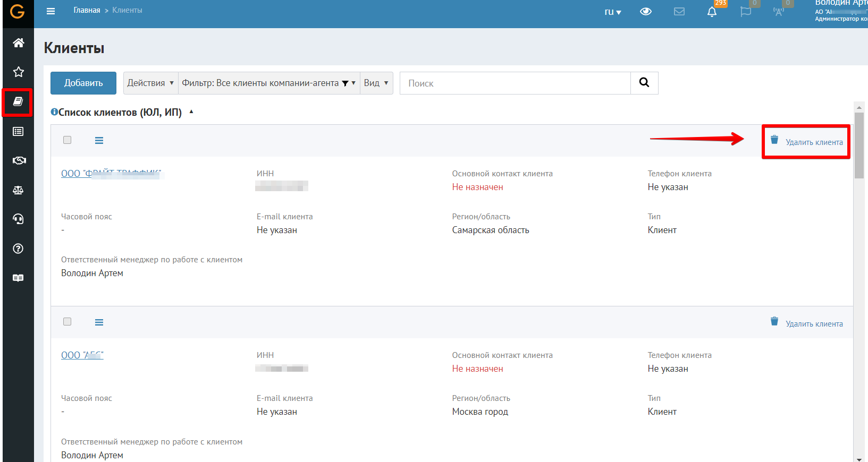Click the Добавить button
868x462 pixels.
click(x=83, y=83)
